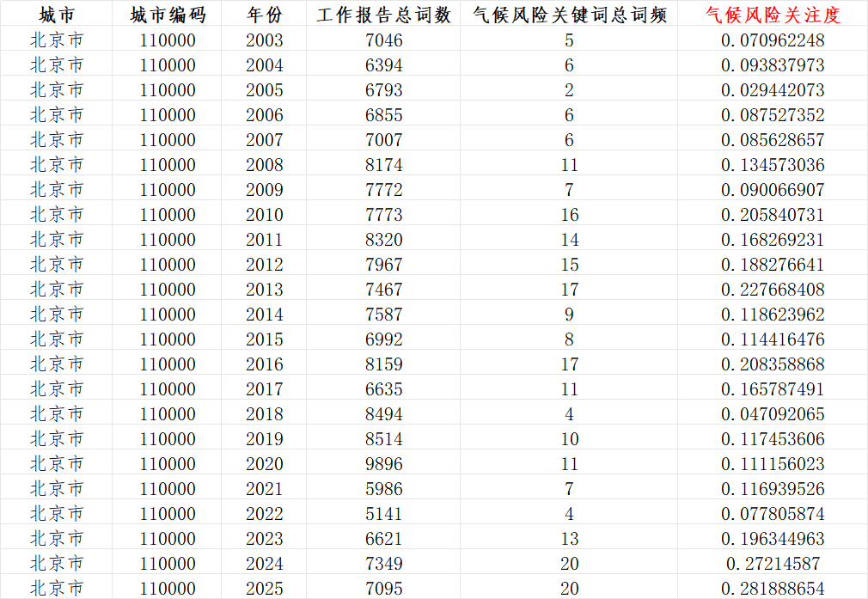
Task: Click 北京市 in the 2015 row
Action: pos(57,339)
